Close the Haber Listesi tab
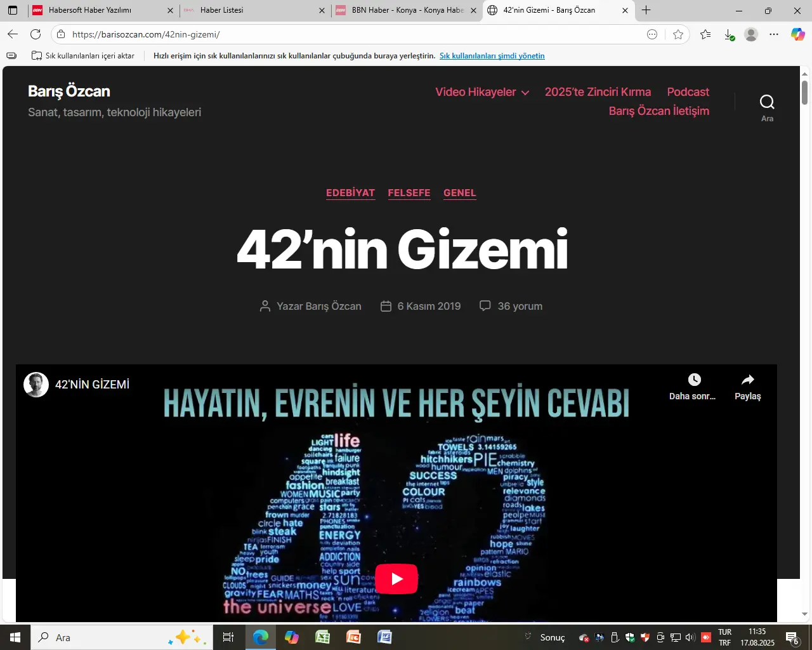Image resolution: width=812 pixels, height=650 pixels. [322, 10]
